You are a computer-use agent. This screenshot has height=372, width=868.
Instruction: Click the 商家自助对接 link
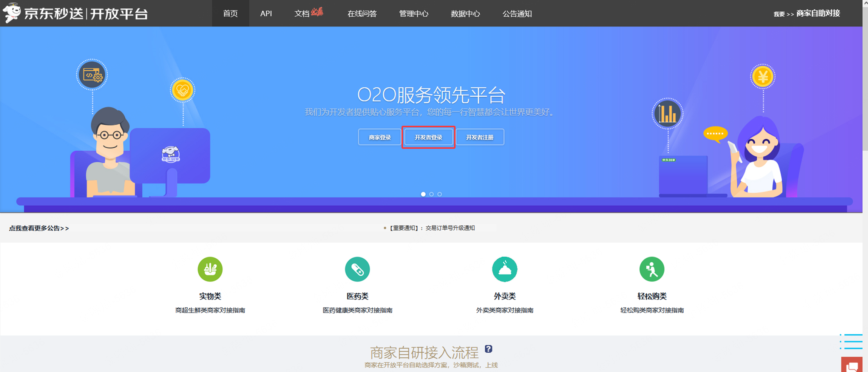[x=818, y=14]
